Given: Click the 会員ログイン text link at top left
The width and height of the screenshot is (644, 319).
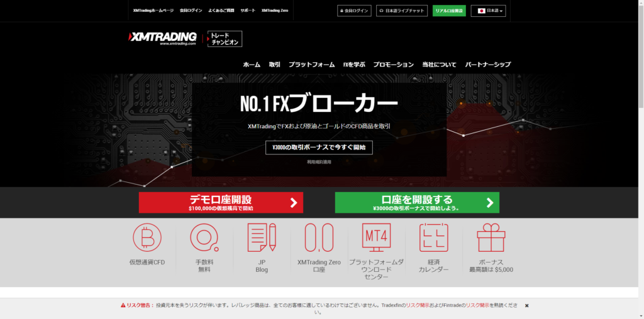Looking at the screenshot, I should (191, 11).
